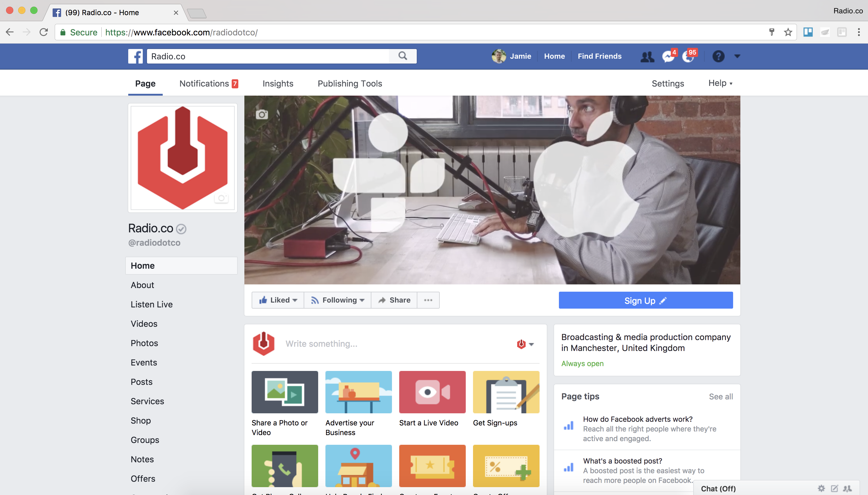868x495 pixels.
Task: Toggle the Following dropdown for Radio.co
Action: 338,300
